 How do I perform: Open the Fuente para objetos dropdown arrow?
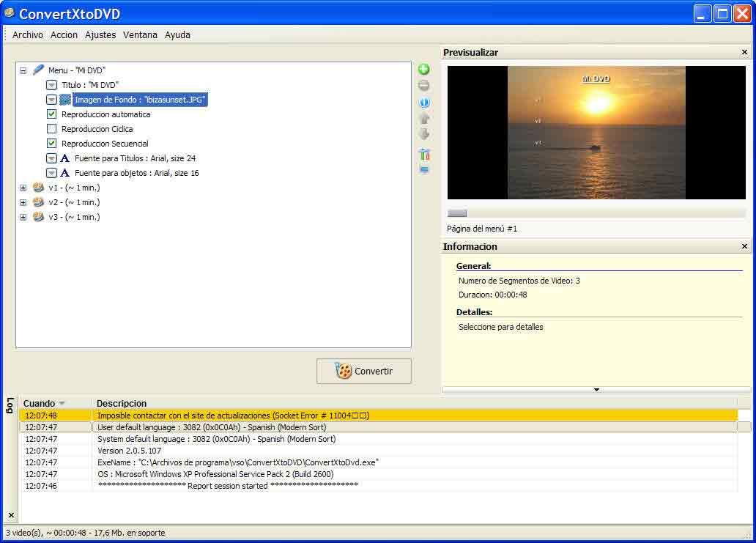[51, 173]
